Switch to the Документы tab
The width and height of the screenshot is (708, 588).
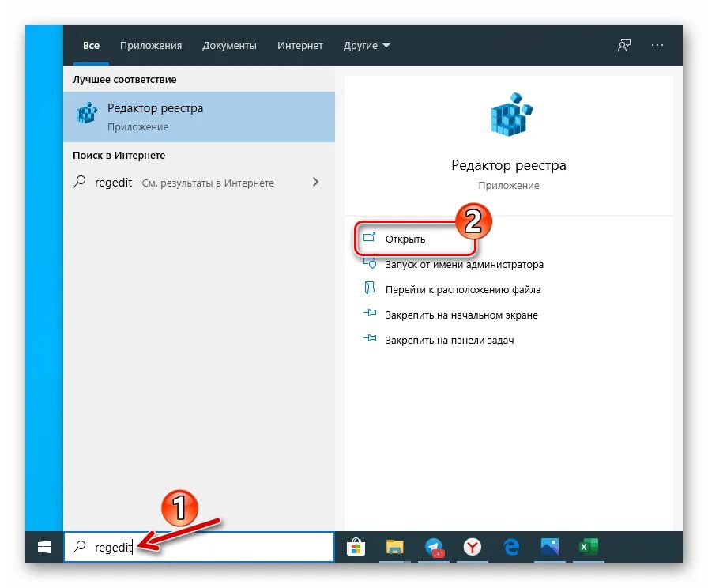229,45
